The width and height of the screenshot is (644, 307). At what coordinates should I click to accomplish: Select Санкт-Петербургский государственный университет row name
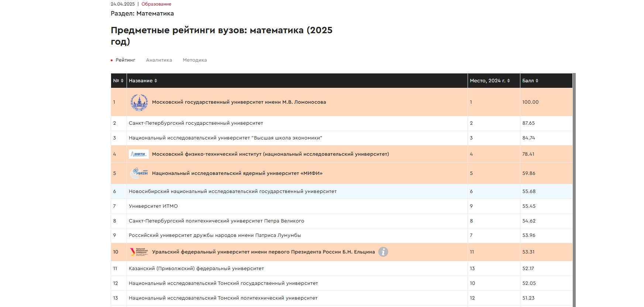(196, 123)
